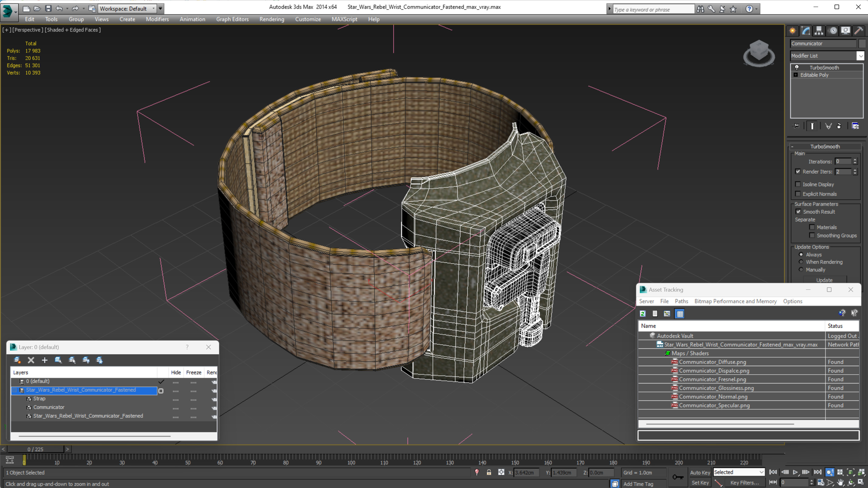The image size is (868, 488).
Task: Click Delete layer X icon
Action: click(31, 360)
